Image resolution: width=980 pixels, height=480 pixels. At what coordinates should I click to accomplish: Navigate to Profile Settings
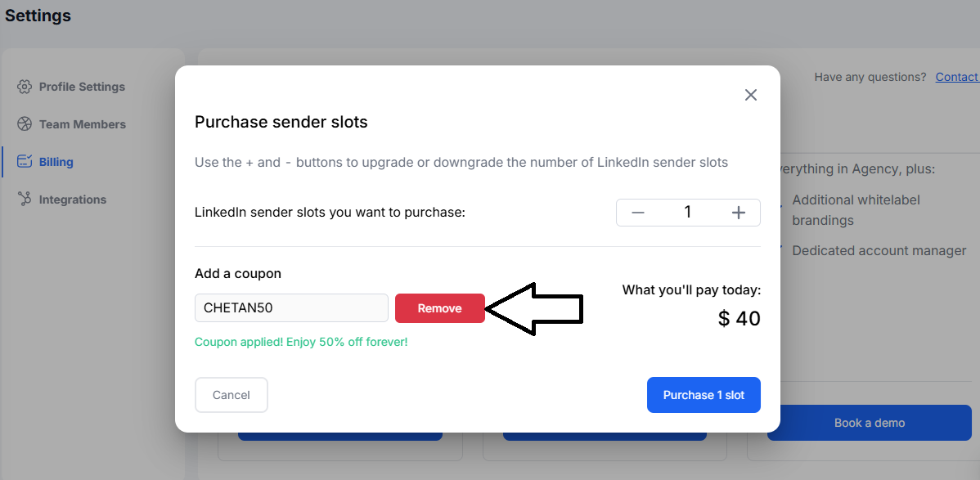coord(82,86)
